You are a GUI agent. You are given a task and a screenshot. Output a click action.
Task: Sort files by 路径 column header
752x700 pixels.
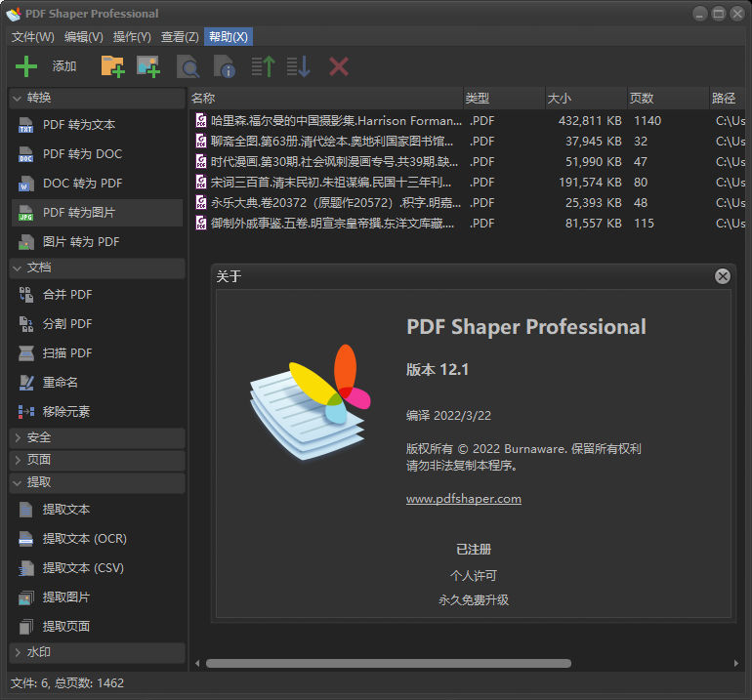[727, 99]
